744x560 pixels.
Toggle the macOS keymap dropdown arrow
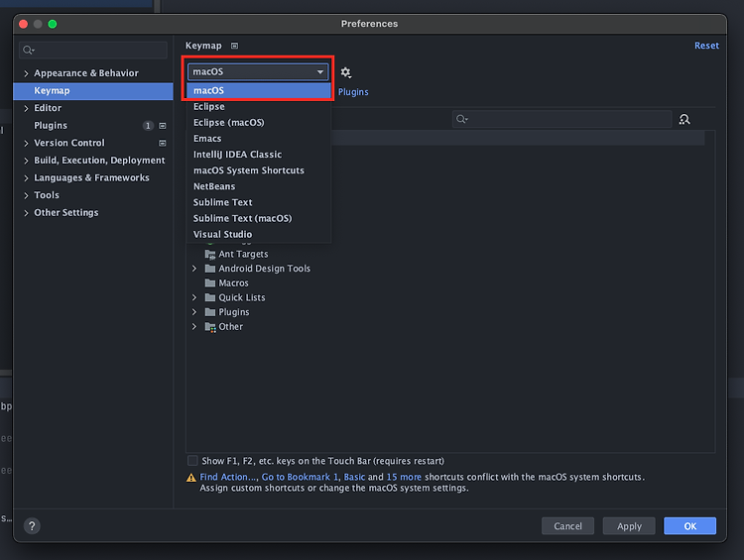pos(320,72)
